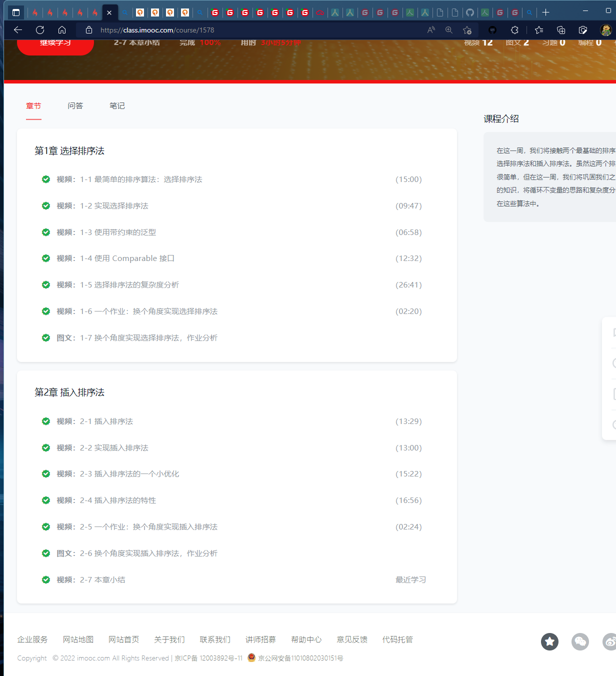Open video 1-6 一个作业
Screen dimensions: 616x676
coord(137,311)
